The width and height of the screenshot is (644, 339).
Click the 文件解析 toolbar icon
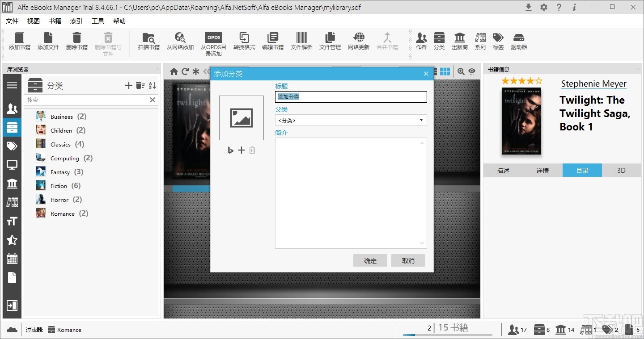pyautogui.click(x=301, y=42)
